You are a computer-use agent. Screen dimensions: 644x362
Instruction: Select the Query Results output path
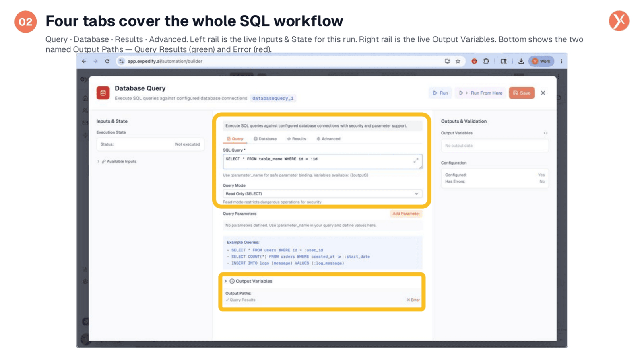[x=240, y=300]
